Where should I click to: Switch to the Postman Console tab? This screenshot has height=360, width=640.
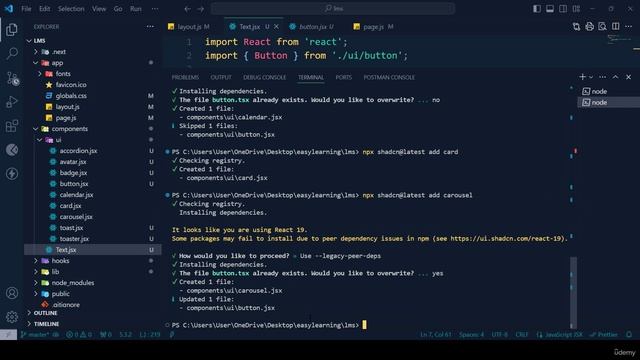tap(389, 77)
